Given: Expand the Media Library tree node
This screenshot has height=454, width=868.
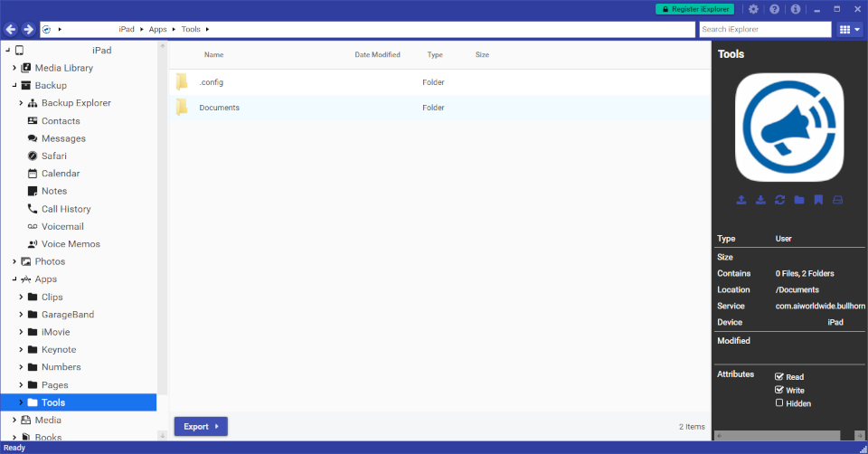Looking at the screenshot, I should pos(14,68).
